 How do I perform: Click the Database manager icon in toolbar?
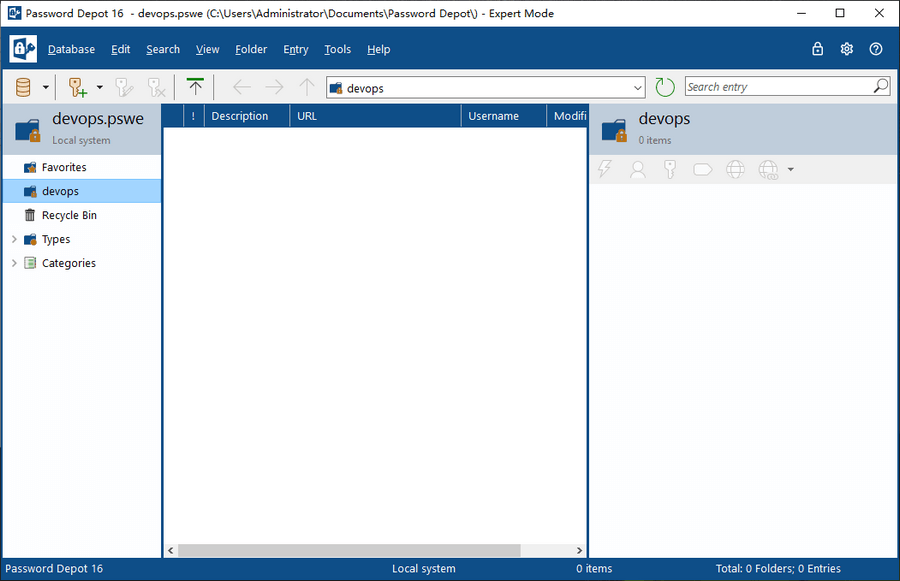(23, 87)
